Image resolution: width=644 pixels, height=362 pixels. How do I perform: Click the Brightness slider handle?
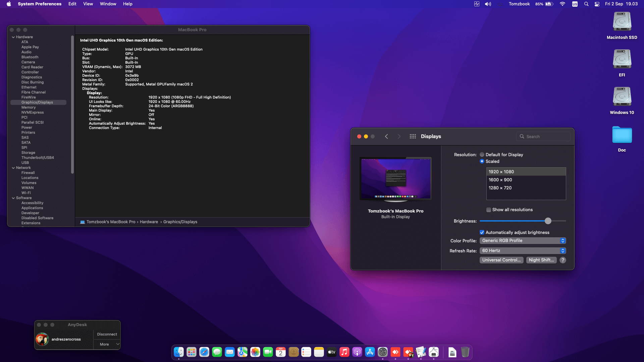click(x=548, y=221)
